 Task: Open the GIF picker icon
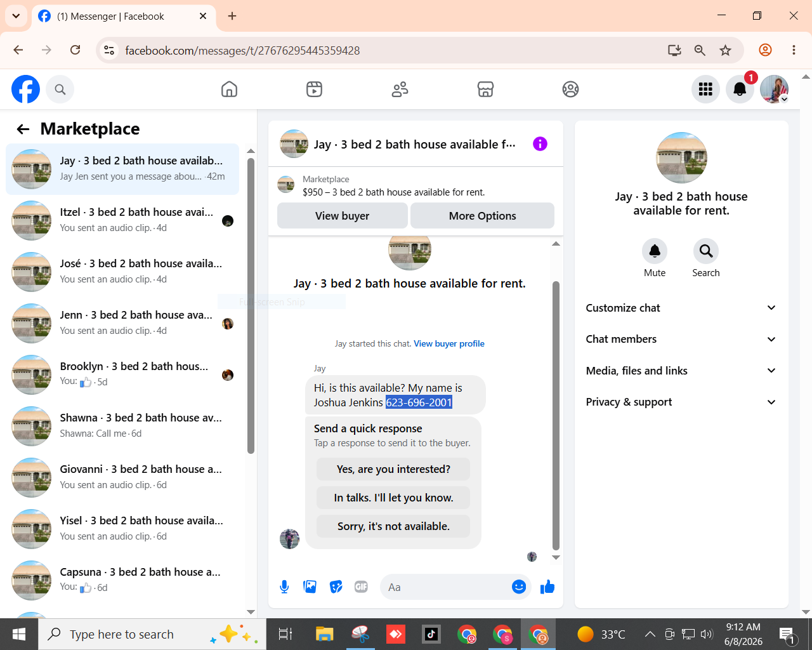(x=362, y=587)
